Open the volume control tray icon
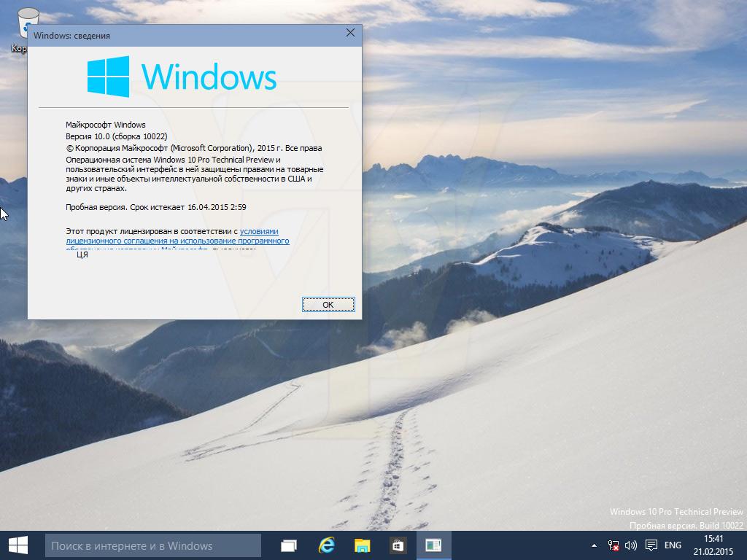This screenshot has height=560, width=747. (x=631, y=545)
